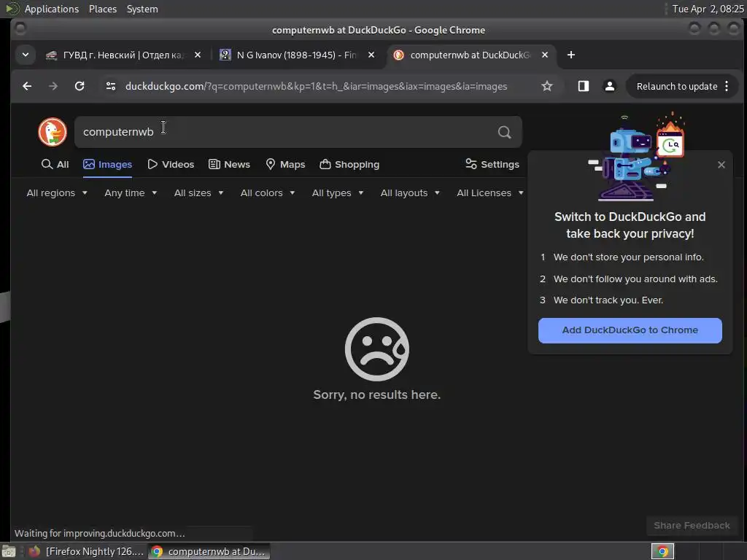
Task: Open the System menu
Action: click(x=142, y=9)
